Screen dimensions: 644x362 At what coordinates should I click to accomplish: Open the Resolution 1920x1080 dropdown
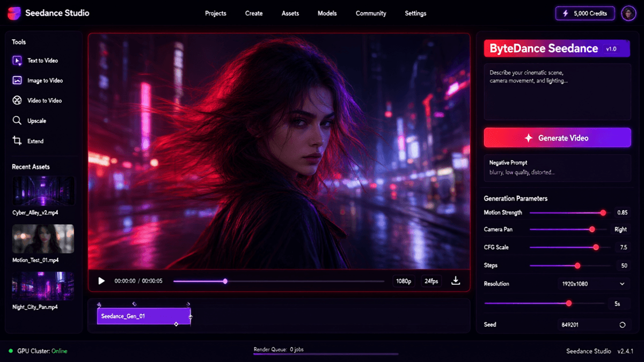click(593, 284)
